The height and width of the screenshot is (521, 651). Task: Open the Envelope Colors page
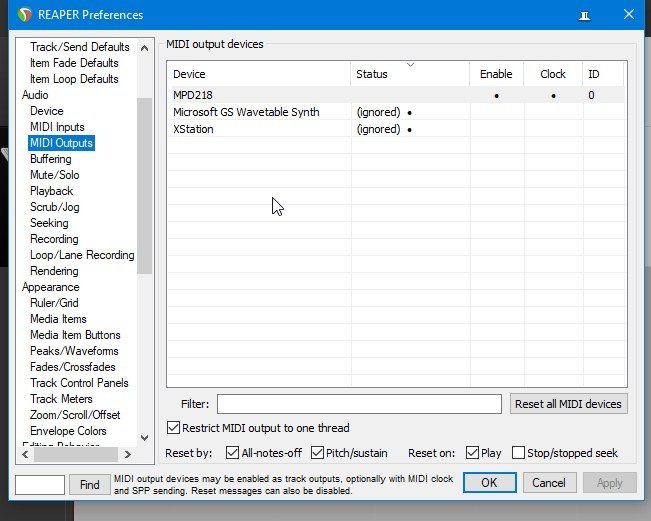(x=68, y=431)
